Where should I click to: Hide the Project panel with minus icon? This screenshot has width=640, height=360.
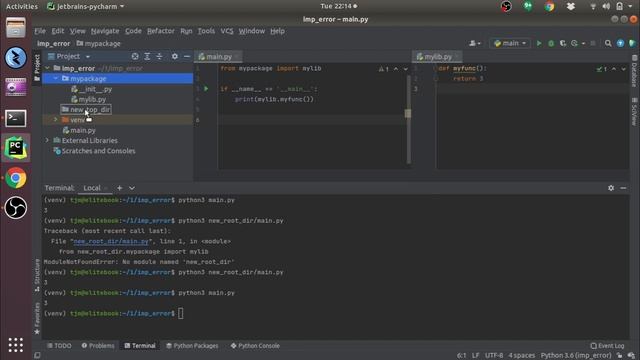[187, 56]
